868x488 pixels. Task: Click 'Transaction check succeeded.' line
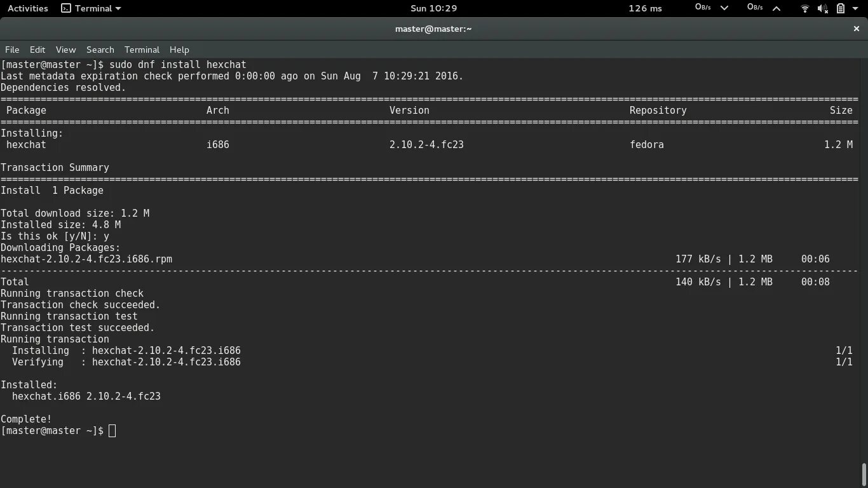[x=80, y=305]
